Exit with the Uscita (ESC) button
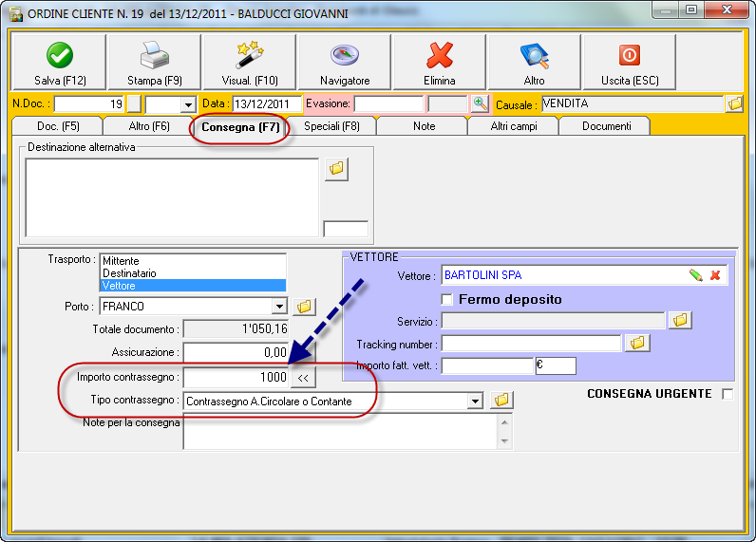Image resolution: width=756 pixels, height=542 pixels. (629, 62)
